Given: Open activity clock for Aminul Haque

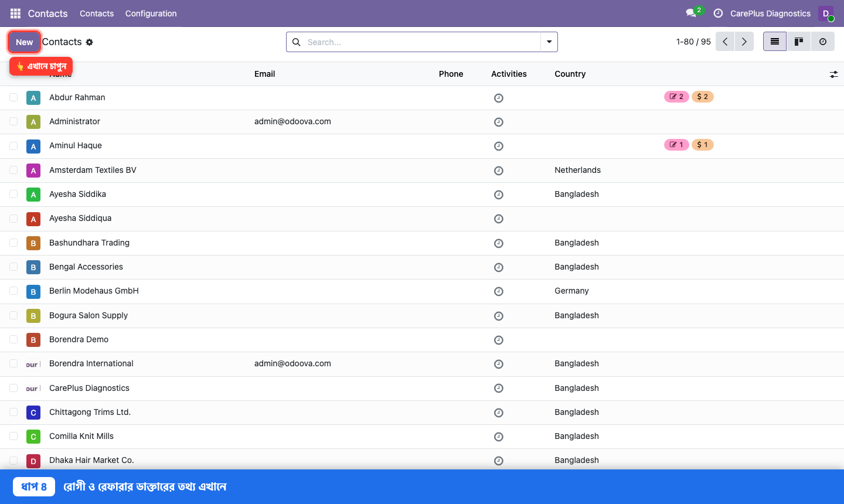Looking at the screenshot, I should coord(499,146).
